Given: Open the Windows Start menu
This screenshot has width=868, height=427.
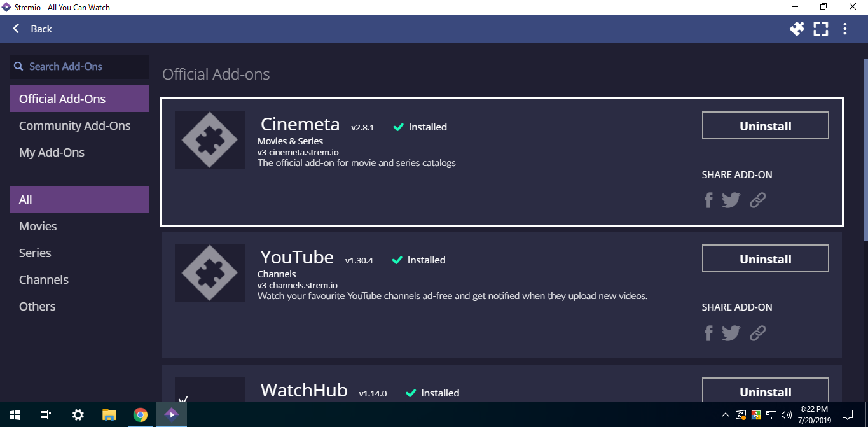Looking at the screenshot, I should click(x=15, y=415).
